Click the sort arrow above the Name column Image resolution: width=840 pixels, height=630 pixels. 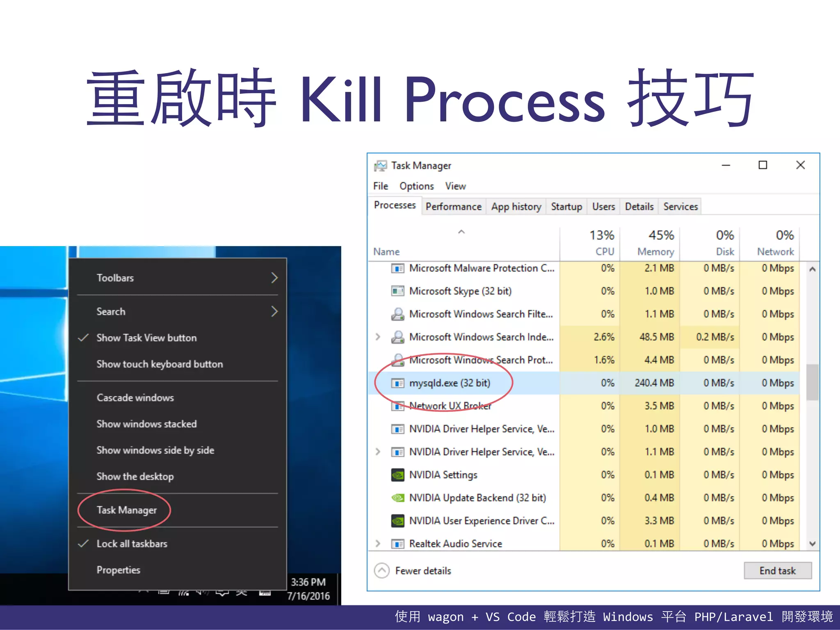(x=461, y=232)
